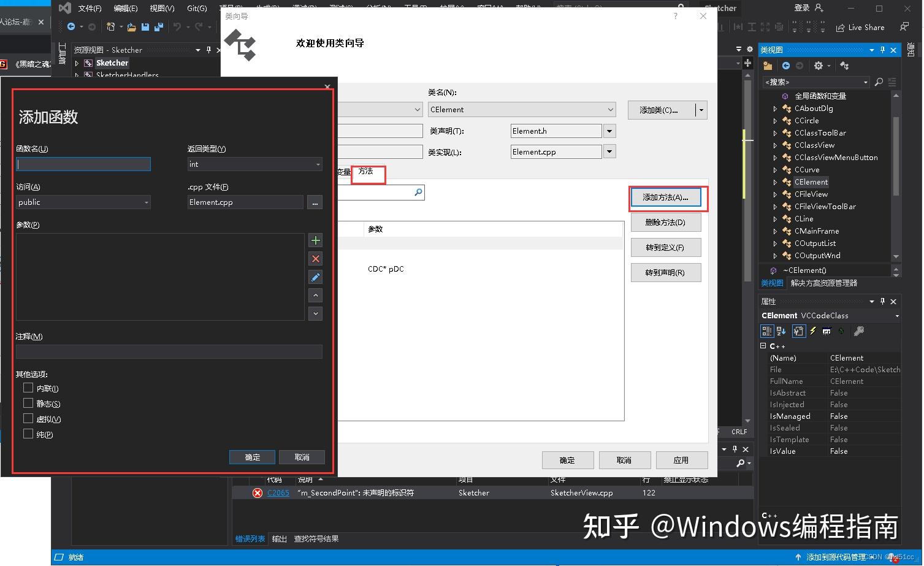Switch to the 方法 tab in class wizard
924x566 pixels.
367,172
